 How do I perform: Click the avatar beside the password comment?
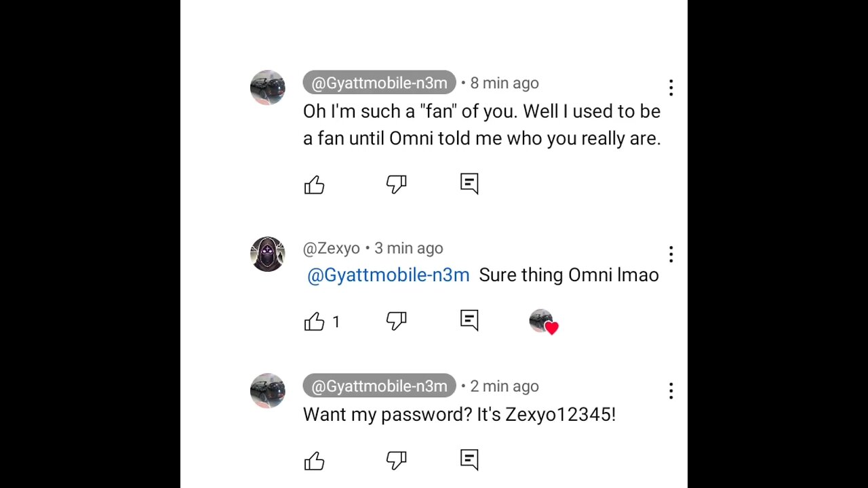tap(268, 390)
